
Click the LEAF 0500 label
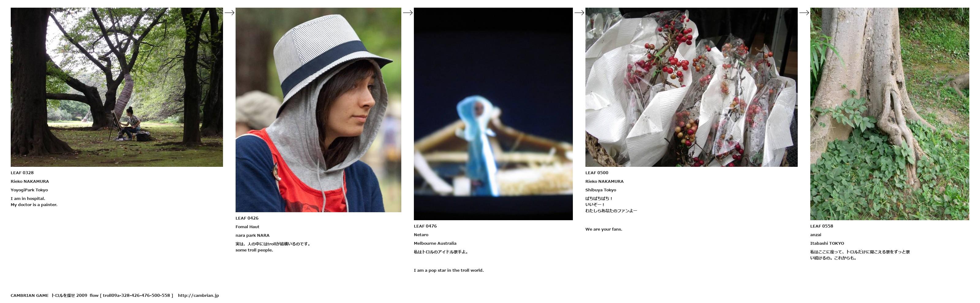pos(597,173)
